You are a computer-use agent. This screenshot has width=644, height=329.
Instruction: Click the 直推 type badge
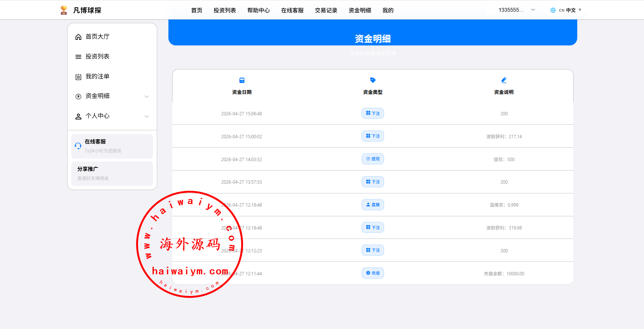pos(373,205)
